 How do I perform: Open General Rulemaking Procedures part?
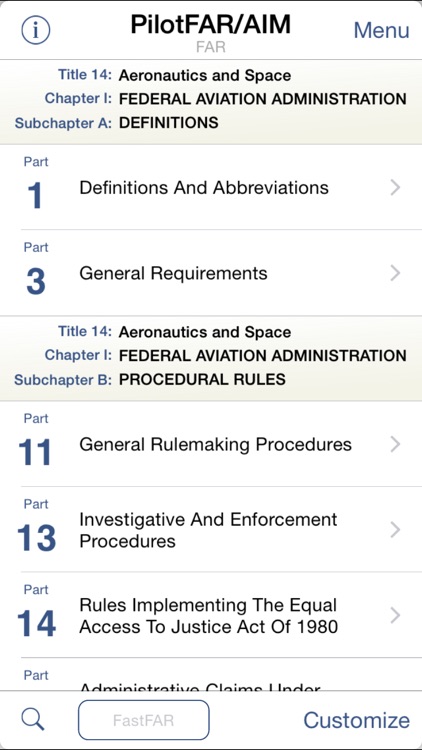point(211,444)
